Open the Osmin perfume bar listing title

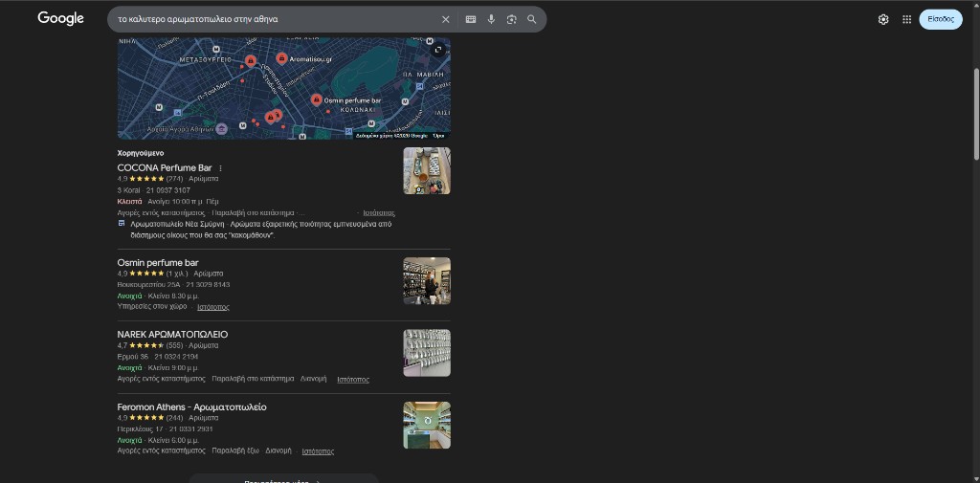click(158, 262)
